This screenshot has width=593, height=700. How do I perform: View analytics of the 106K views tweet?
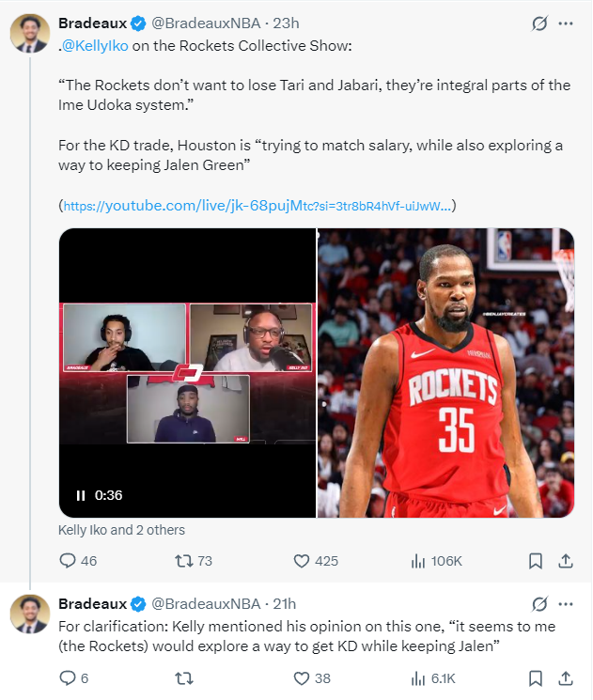tap(419, 561)
